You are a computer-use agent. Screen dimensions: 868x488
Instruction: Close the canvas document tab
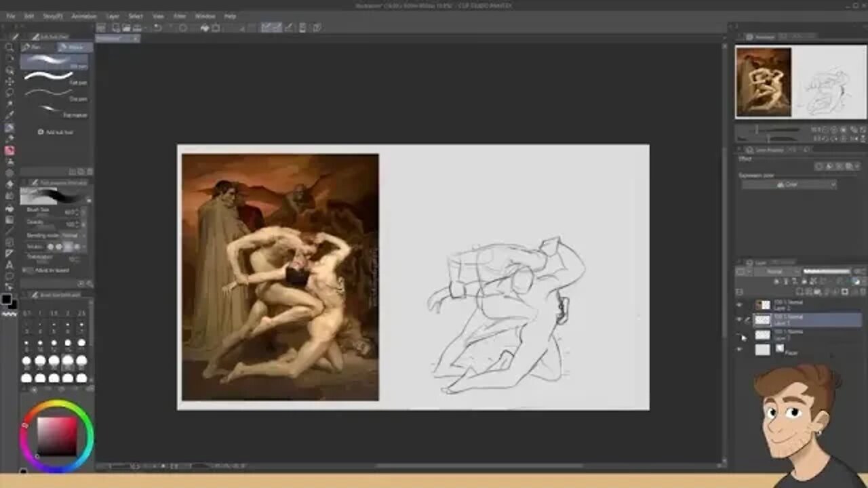click(x=135, y=39)
